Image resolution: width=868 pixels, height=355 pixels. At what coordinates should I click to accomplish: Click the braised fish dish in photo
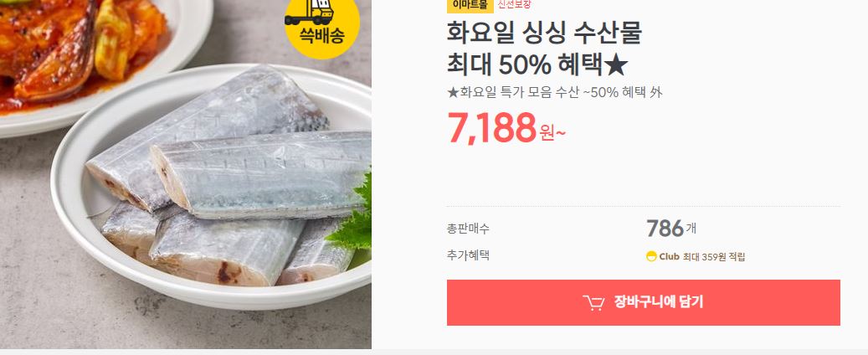point(83,50)
